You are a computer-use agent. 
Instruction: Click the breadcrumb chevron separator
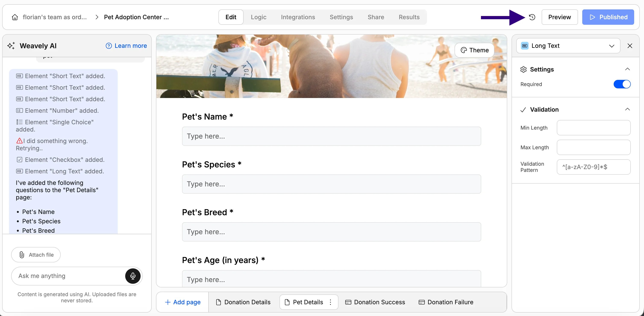tap(97, 17)
